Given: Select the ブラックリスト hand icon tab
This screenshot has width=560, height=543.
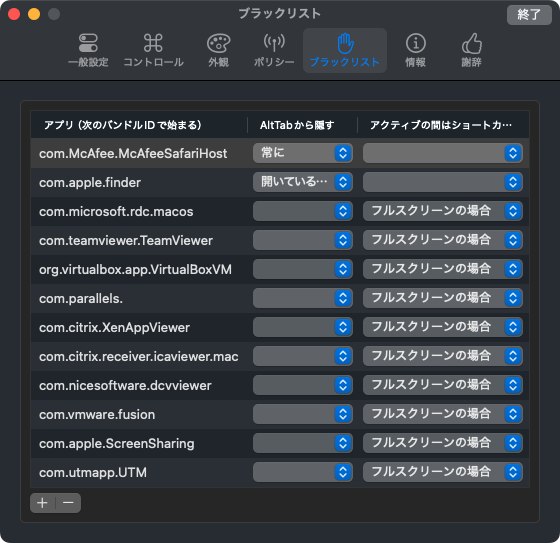Looking at the screenshot, I should [x=345, y=50].
